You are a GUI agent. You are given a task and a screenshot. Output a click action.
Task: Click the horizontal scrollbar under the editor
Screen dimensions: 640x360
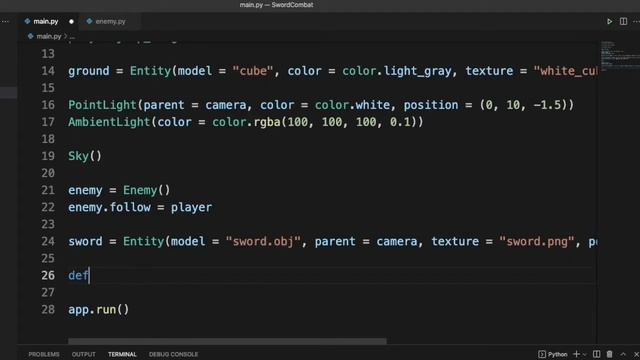click(227, 341)
